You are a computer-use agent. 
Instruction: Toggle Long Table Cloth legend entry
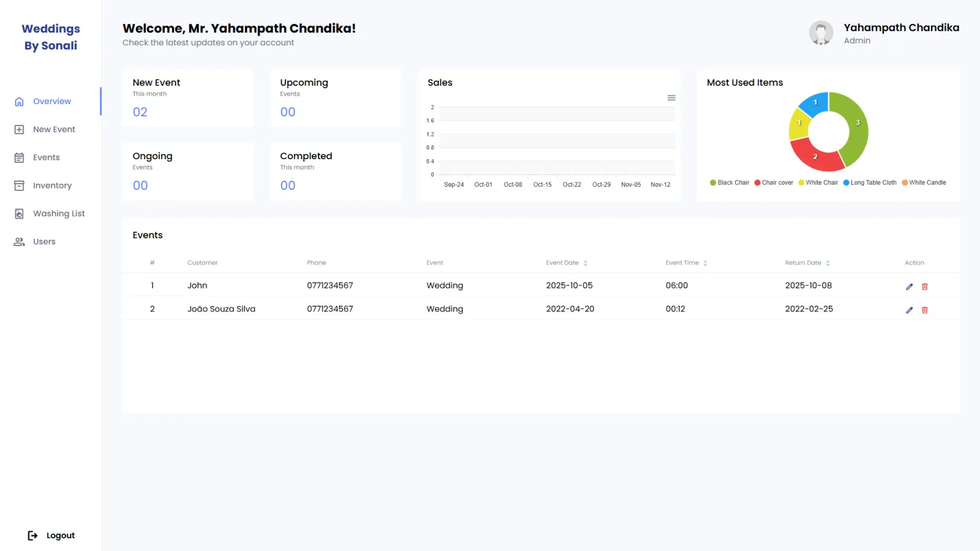tap(870, 182)
